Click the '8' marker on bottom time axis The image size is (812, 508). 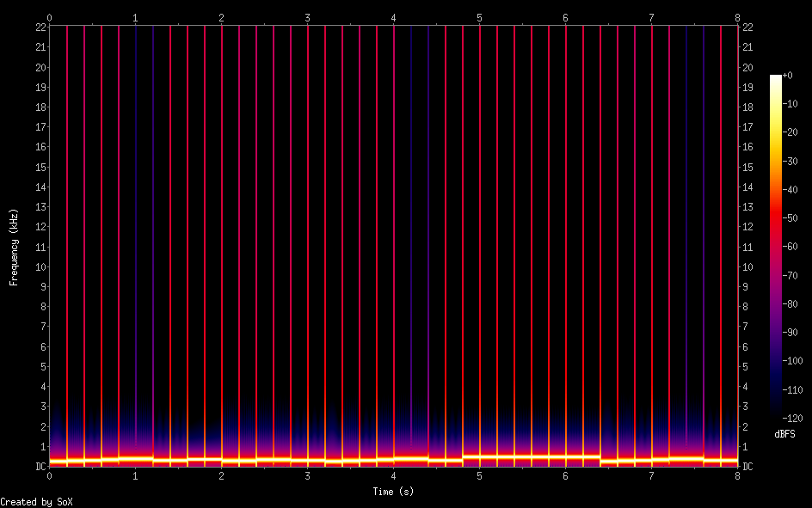(x=738, y=476)
